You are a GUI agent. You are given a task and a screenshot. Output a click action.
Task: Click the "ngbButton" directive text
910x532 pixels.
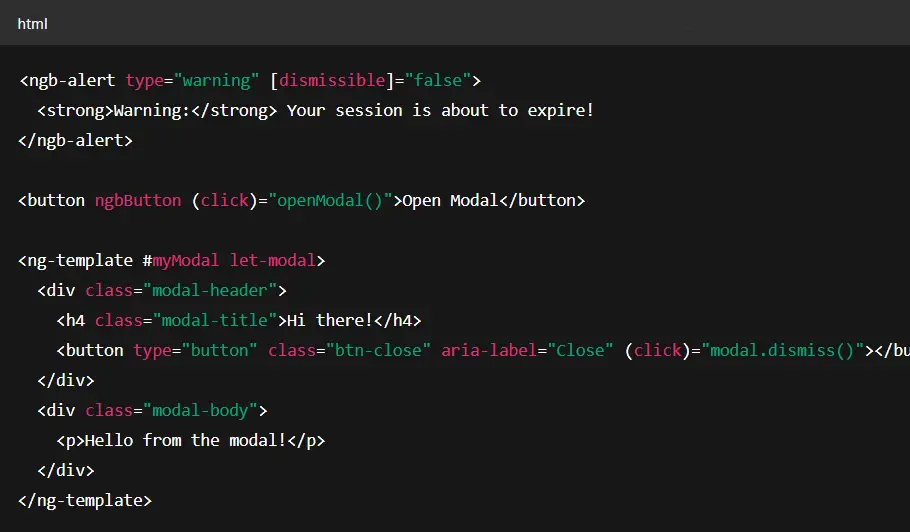click(x=138, y=200)
